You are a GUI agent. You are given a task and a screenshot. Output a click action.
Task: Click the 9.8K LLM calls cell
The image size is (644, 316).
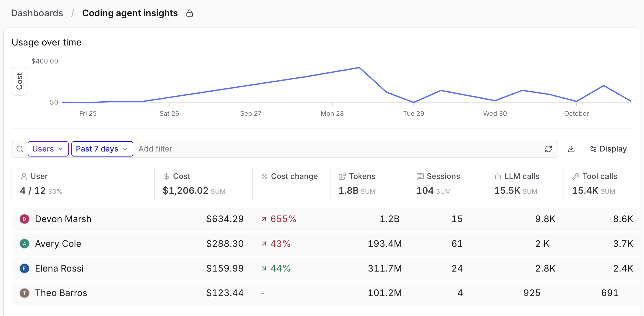tap(545, 219)
